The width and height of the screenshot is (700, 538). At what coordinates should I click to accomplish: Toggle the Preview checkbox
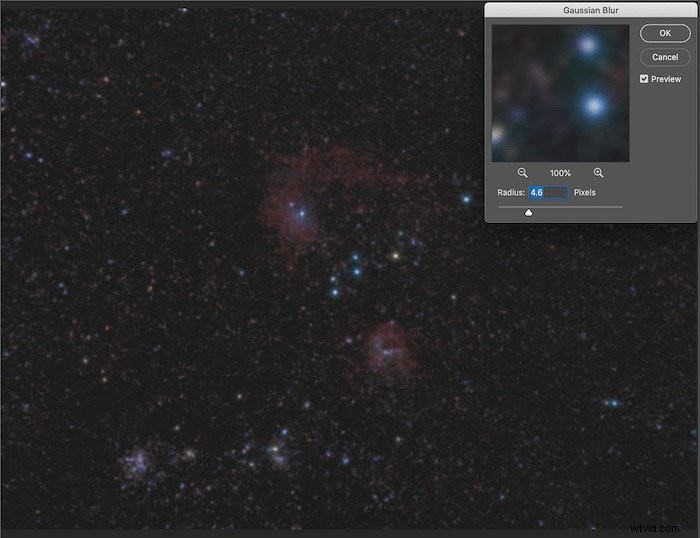tap(644, 79)
